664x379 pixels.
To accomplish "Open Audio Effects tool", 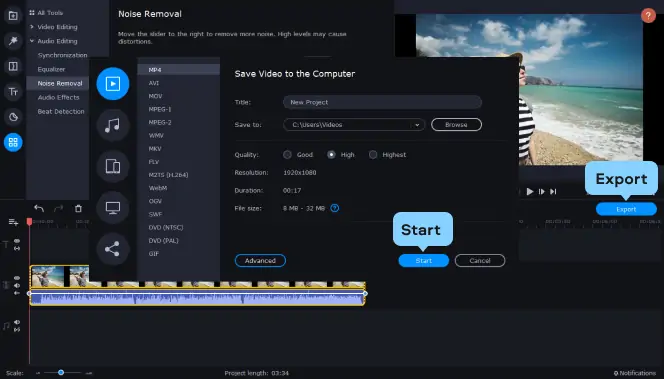I will coord(58,97).
